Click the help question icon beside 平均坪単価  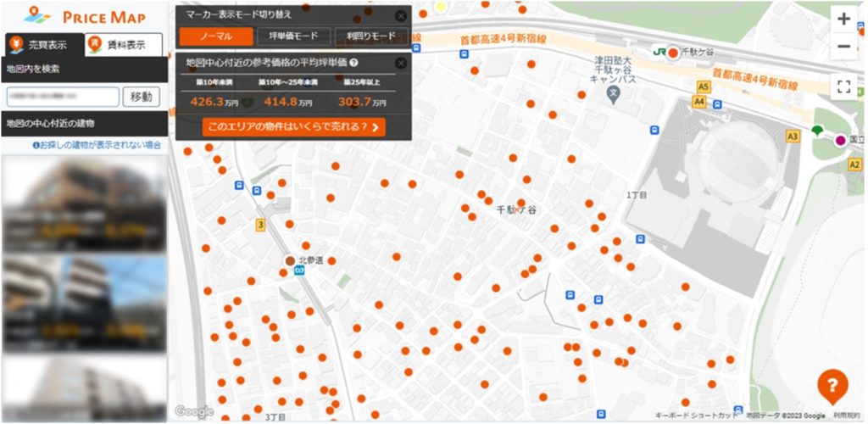[x=353, y=63]
